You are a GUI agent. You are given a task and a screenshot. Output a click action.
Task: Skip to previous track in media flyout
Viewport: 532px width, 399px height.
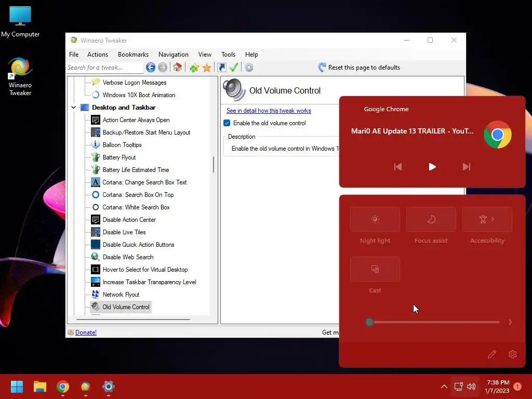click(x=398, y=167)
